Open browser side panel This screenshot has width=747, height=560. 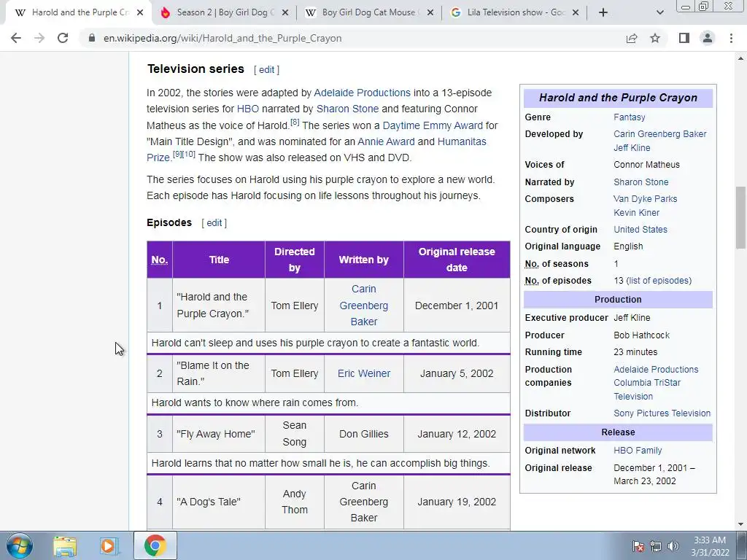(684, 38)
